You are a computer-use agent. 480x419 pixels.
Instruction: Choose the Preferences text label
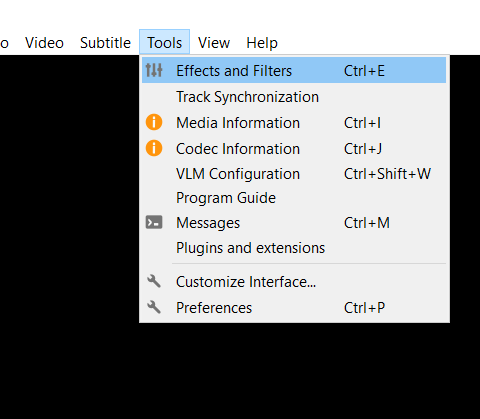click(x=214, y=307)
